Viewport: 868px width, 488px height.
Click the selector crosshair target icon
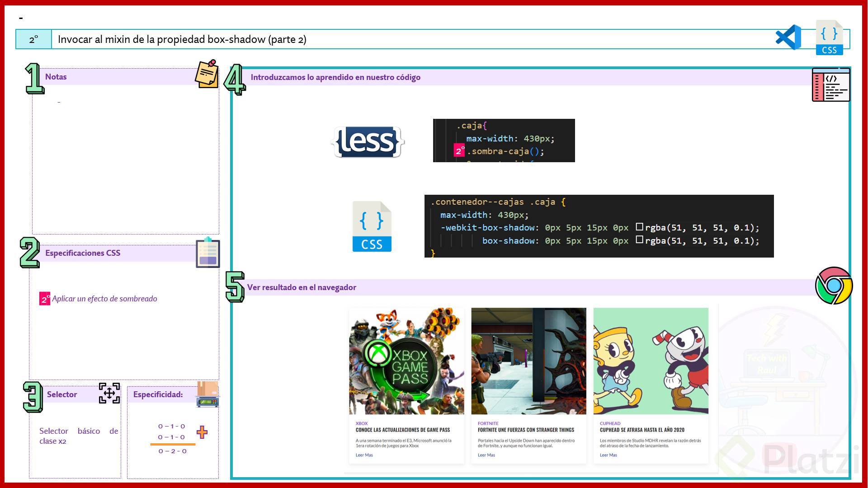[x=109, y=393]
